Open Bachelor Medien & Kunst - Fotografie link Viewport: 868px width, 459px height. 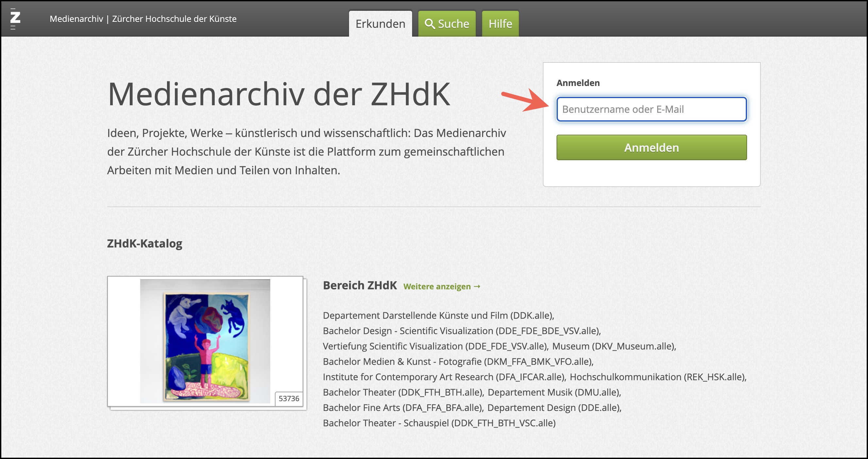point(458,362)
